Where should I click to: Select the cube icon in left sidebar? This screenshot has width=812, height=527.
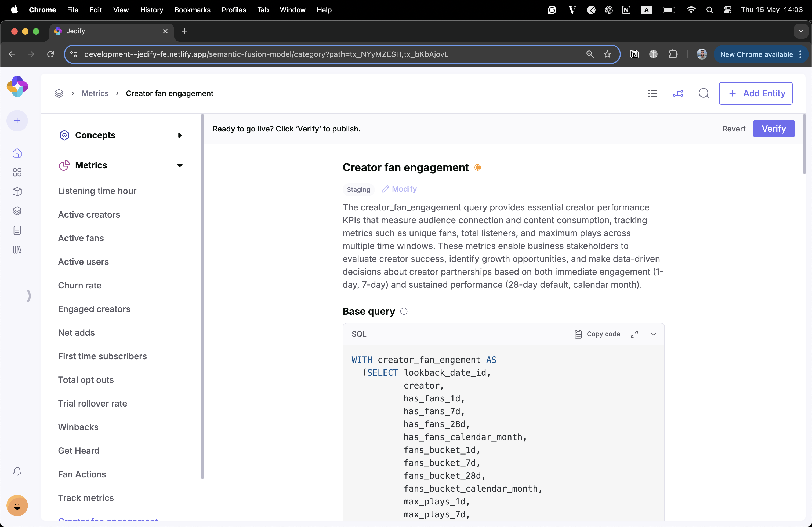(17, 192)
